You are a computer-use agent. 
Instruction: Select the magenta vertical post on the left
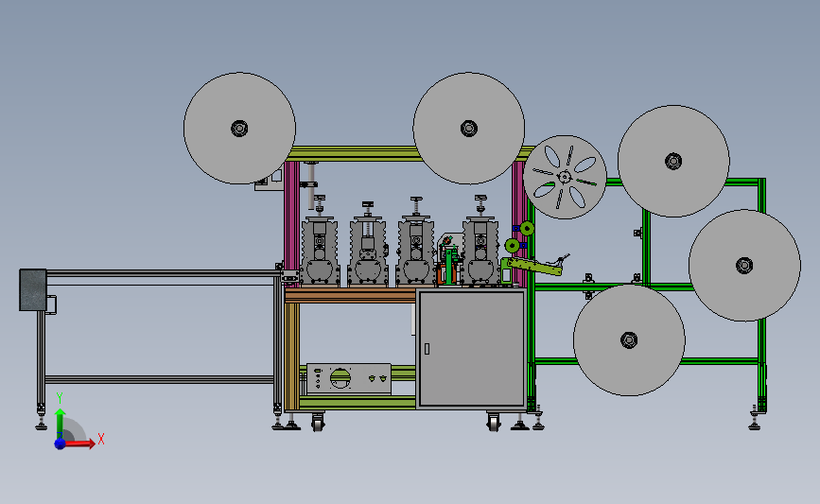[292, 224]
